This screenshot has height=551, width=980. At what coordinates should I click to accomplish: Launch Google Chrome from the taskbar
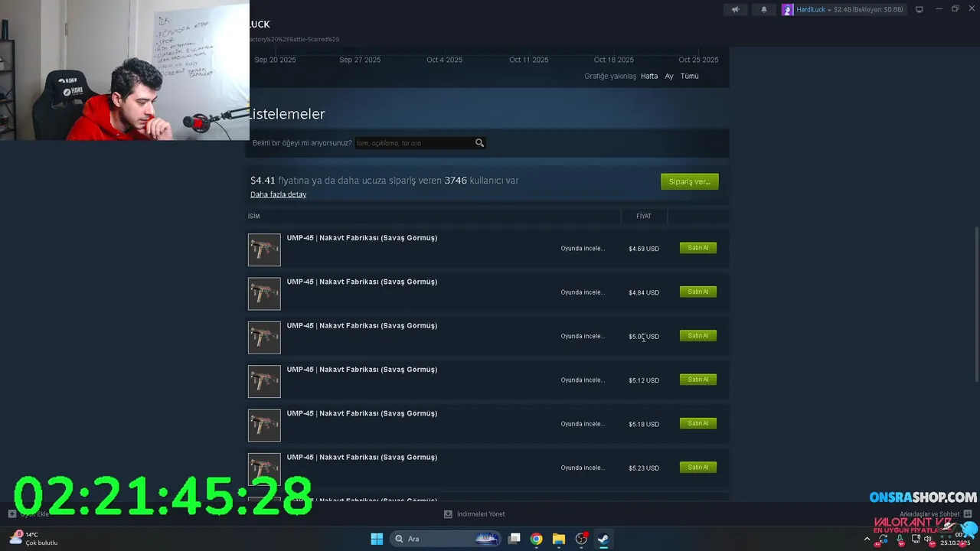pos(537,539)
